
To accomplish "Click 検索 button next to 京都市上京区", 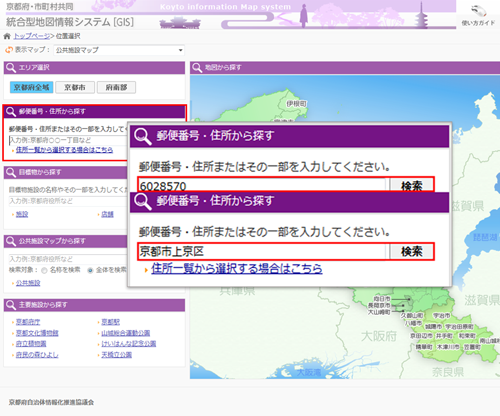I will pos(412,251).
